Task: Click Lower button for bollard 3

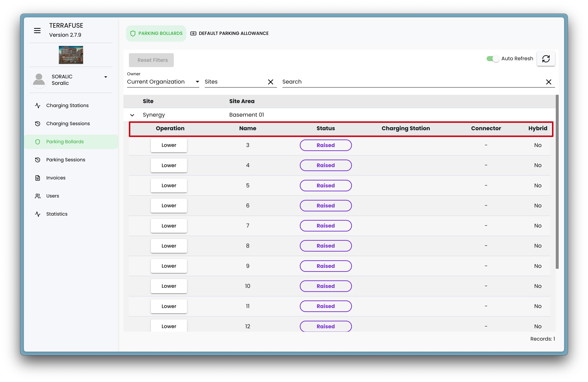Action: pos(169,145)
